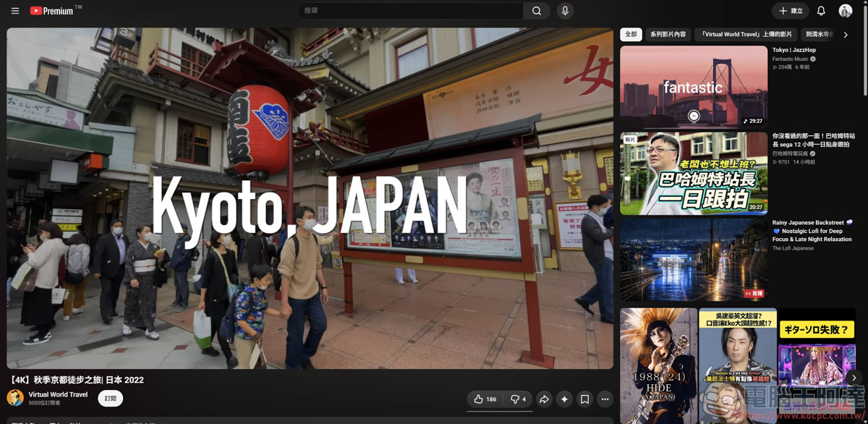The image size is (868, 424).
Task: Subscribe using the 訂閱 button
Action: click(111, 399)
